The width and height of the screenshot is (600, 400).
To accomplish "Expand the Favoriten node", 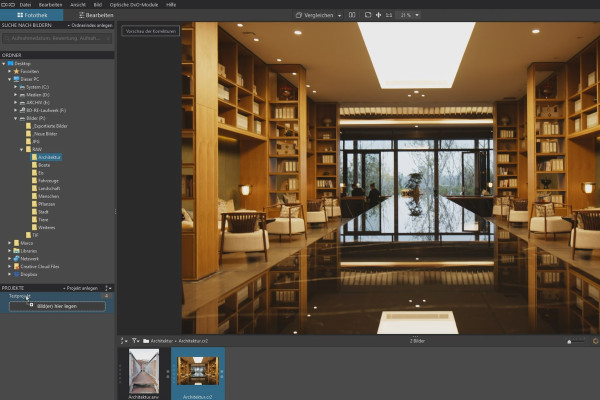I will 10,71.
